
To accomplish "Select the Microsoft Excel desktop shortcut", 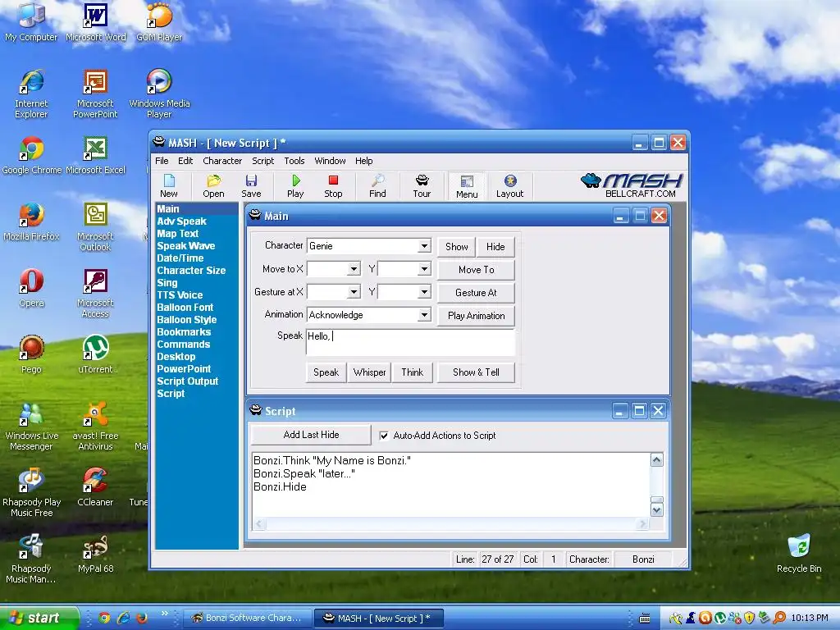I will [95, 155].
